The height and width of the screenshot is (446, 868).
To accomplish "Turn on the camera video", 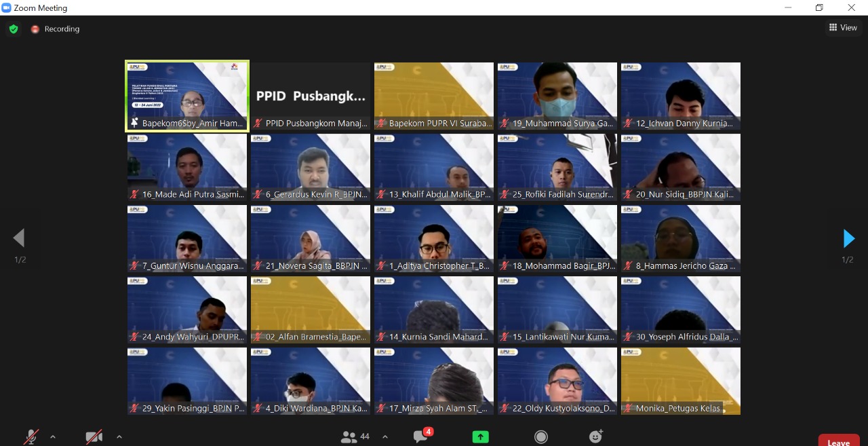I will point(94,436).
